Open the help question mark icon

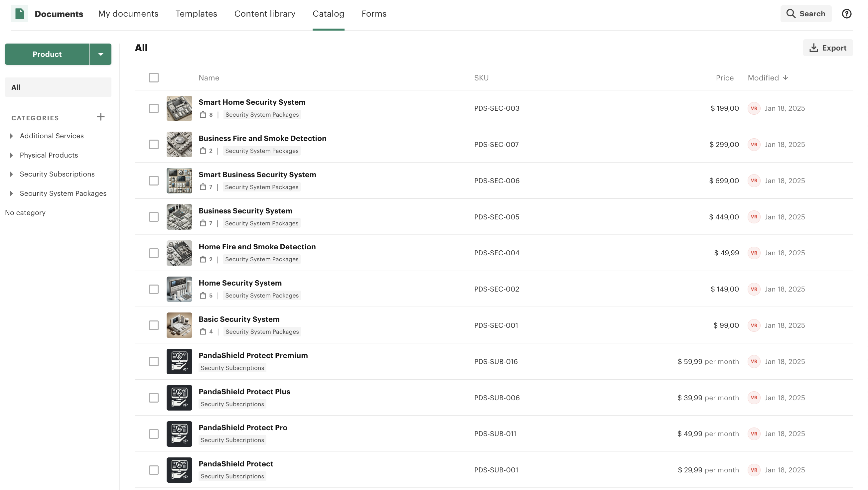[x=846, y=14]
